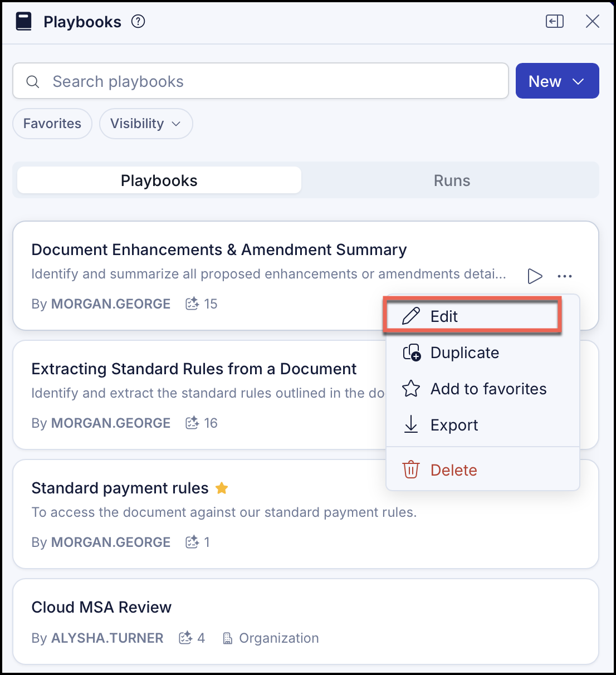The height and width of the screenshot is (675, 616).
Task: Click the Playbooks help question mark icon
Action: coord(138,21)
